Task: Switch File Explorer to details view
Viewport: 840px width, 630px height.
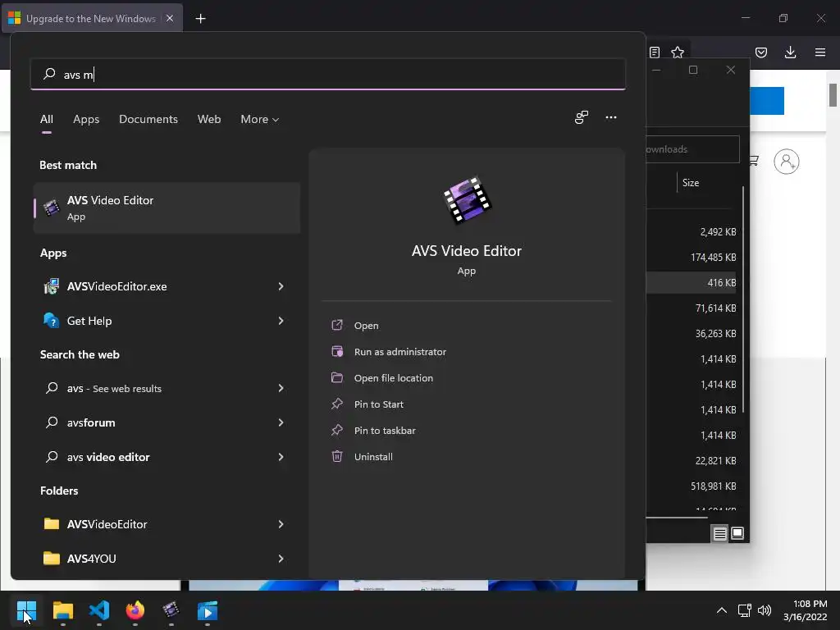Action: click(720, 533)
